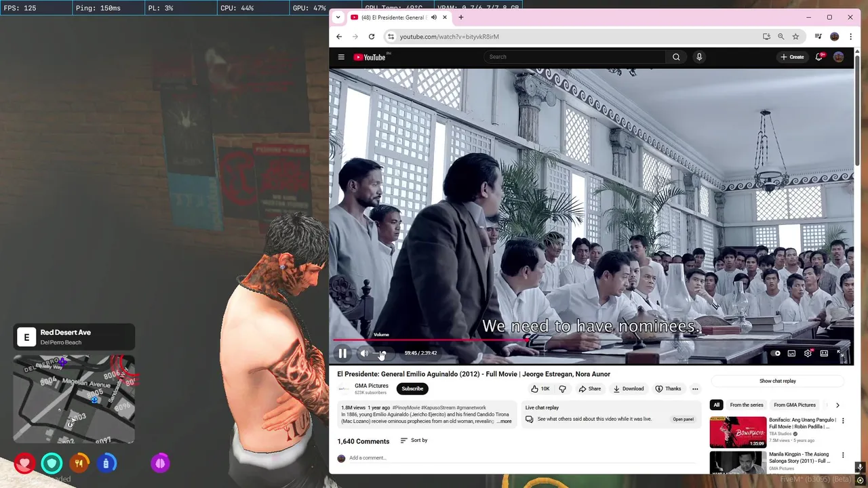This screenshot has height=488, width=868.
Task: View site information icon in address bar
Action: pos(390,37)
